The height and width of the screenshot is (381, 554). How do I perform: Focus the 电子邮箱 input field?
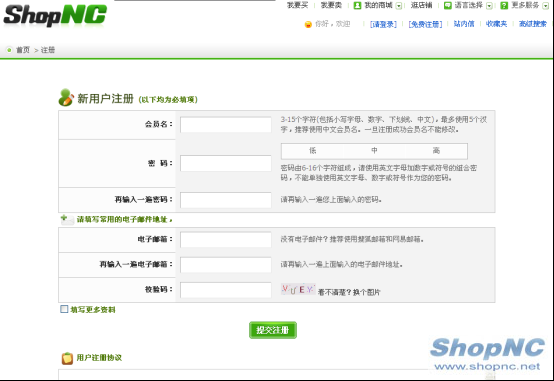(x=226, y=240)
